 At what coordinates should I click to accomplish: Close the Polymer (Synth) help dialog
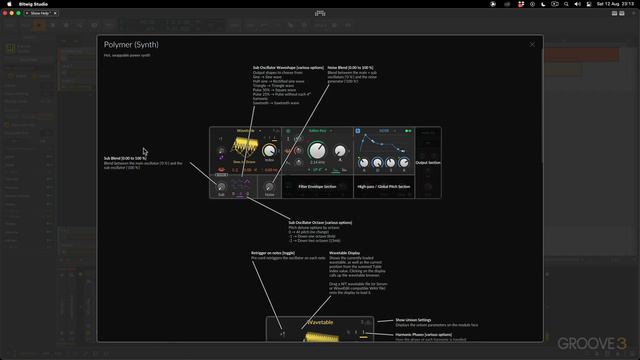coord(532,44)
